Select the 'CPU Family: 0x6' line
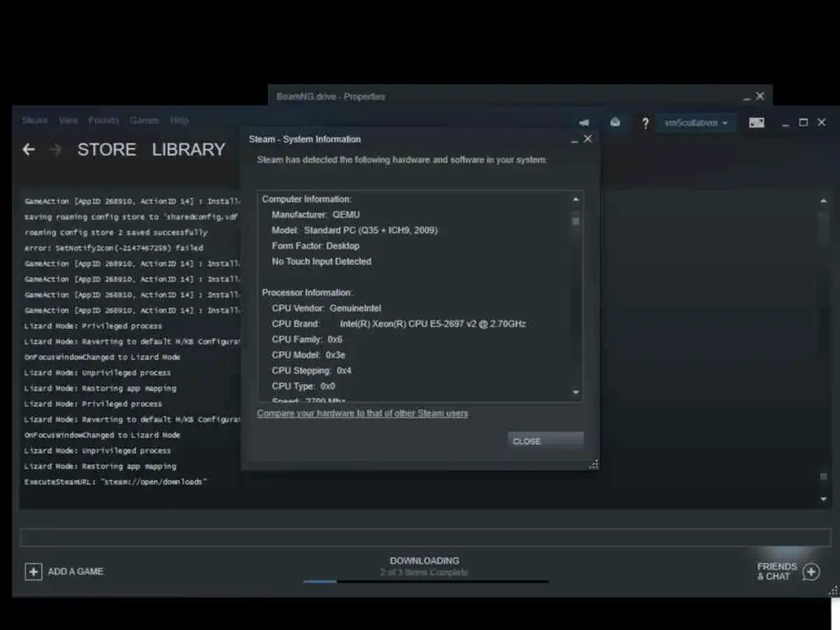This screenshot has height=630, width=840. point(307,339)
